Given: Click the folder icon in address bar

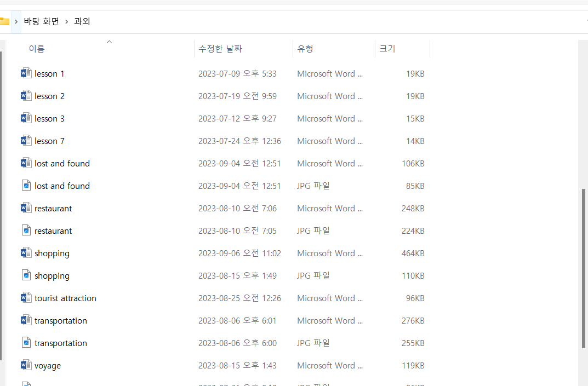Looking at the screenshot, I should coord(4,21).
